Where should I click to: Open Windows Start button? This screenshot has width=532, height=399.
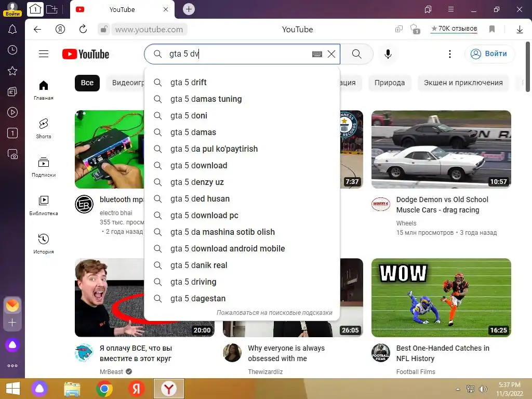(x=13, y=389)
